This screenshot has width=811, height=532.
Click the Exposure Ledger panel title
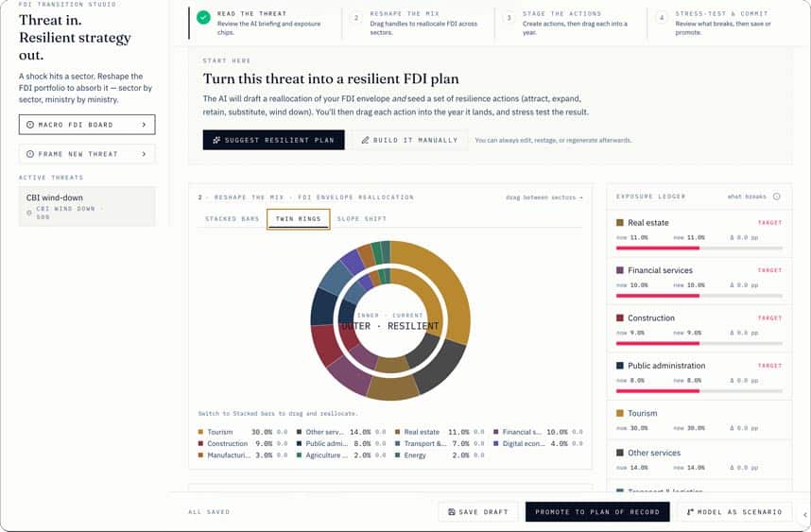pyautogui.click(x=650, y=197)
